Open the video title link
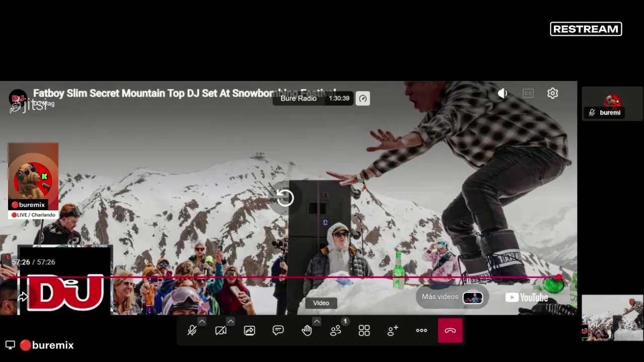Image resolution: width=644 pixels, height=362 pixels. tap(184, 93)
